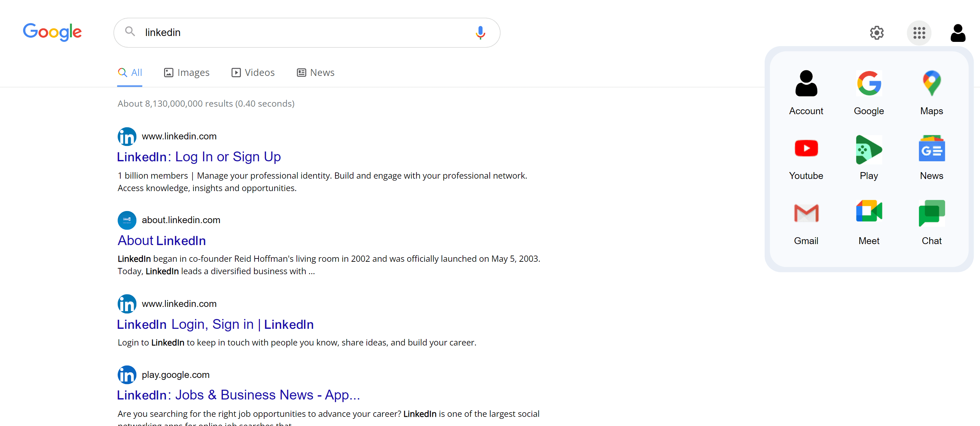Click snippet mentioning Reid Hoffman's living room

[x=329, y=265]
